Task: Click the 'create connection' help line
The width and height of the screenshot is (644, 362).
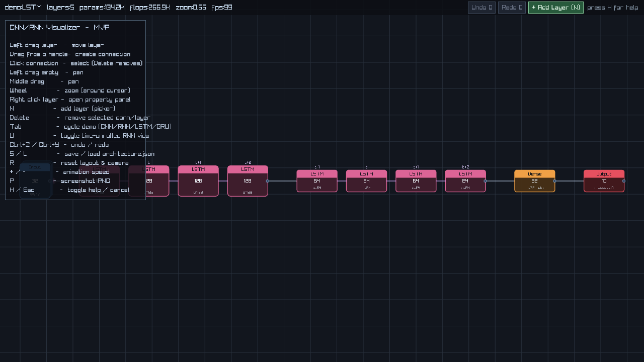Action: 103,54
